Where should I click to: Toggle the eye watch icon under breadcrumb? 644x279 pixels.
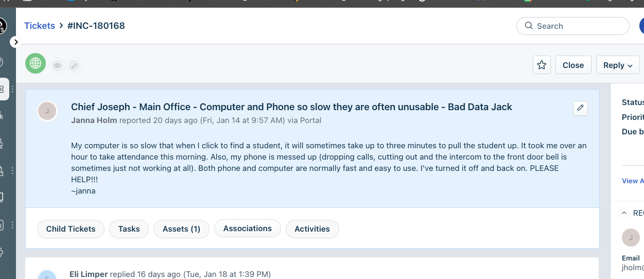(x=58, y=65)
